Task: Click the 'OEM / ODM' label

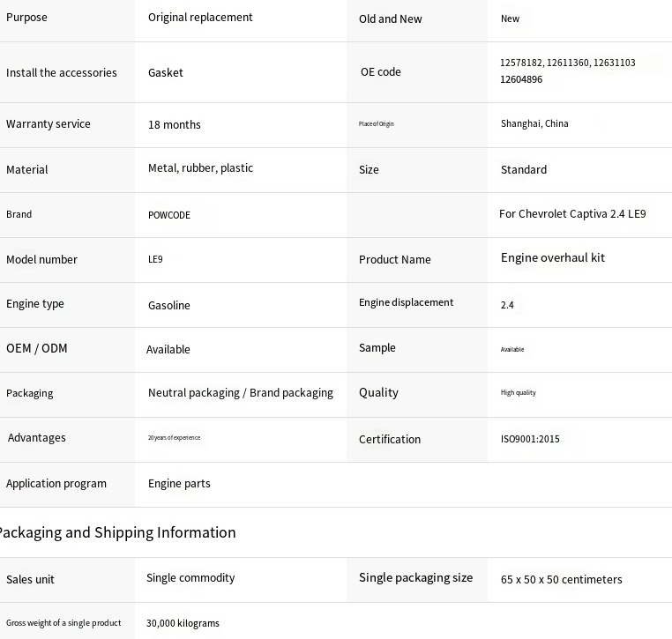Action: coord(37,349)
